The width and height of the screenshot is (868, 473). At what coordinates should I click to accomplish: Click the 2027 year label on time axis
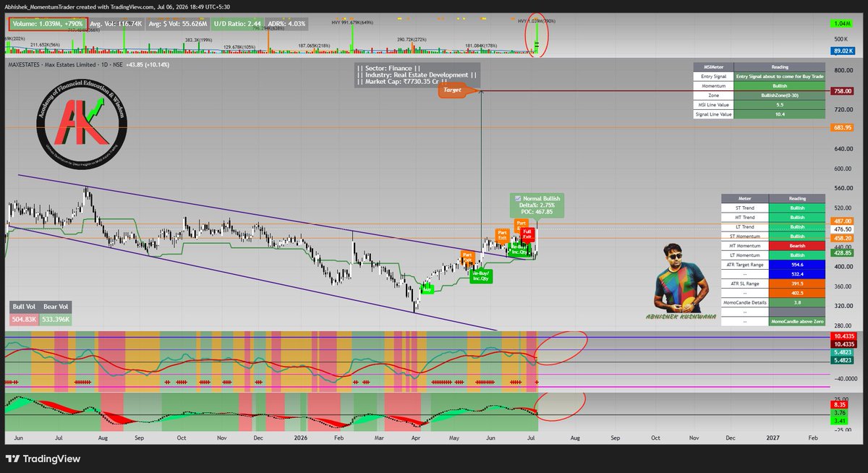point(773,438)
